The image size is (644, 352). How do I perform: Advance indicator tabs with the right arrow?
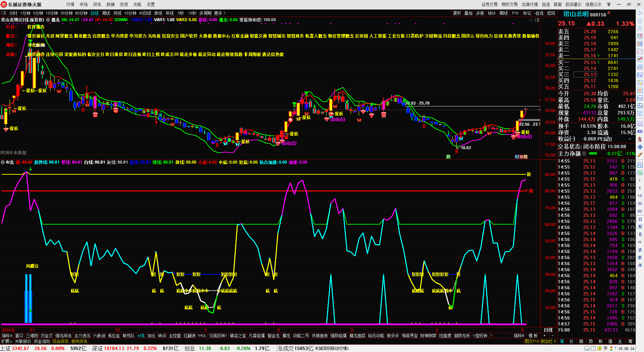point(491,336)
